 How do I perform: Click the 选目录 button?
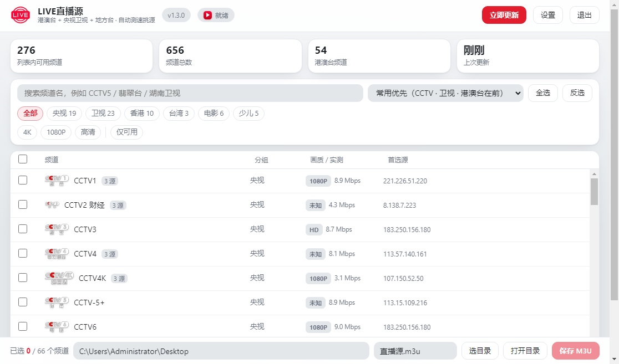[x=480, y=351]
